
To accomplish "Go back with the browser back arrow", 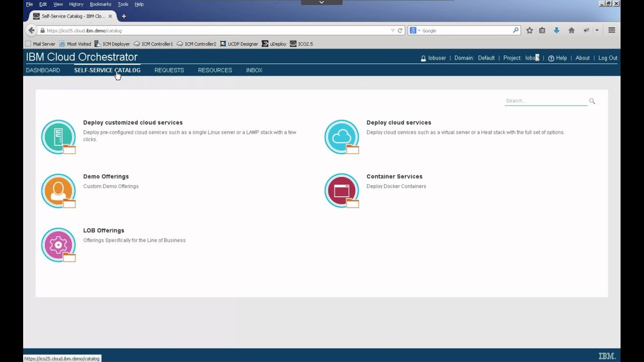I will pyautogui.click(x=32, y=30).
